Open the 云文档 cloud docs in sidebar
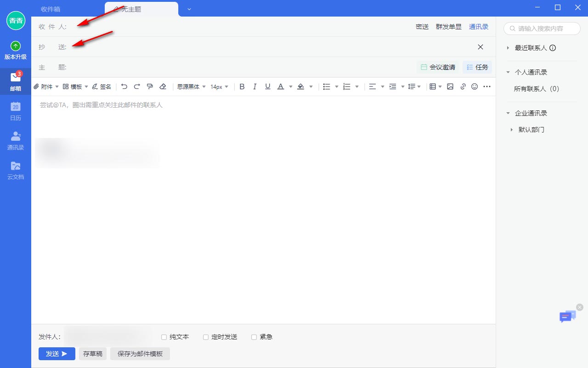 pyautogui.click(x=16, y=170)
